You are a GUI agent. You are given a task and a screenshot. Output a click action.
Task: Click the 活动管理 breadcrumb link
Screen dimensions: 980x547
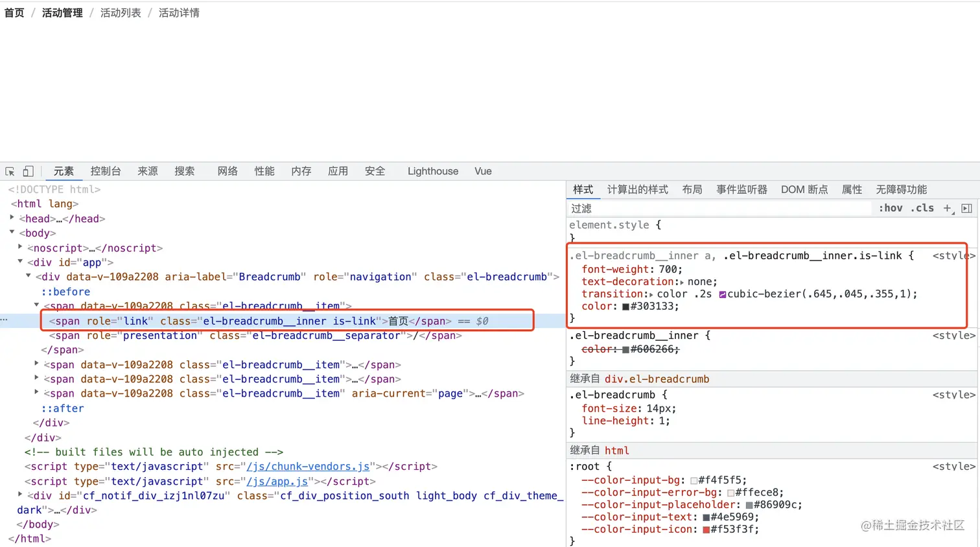(x=62, y=13)
